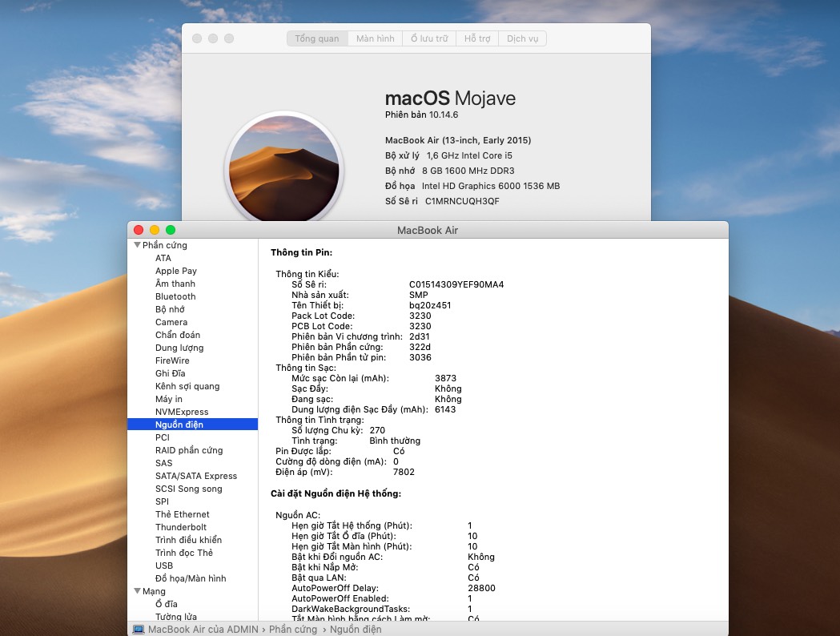840x636 pixels.
Task: Open Đồ họa/Màn hình entry
Action: [x=191, y=578]
